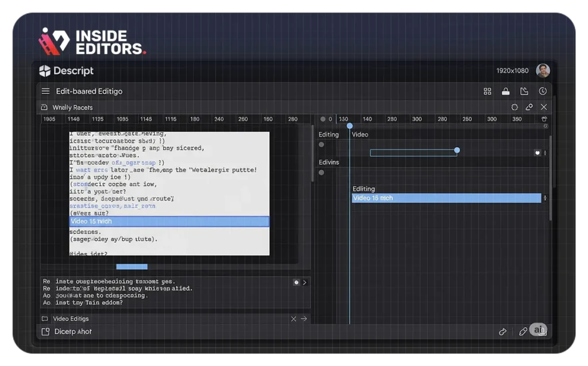588x366 pixels.
Task: Click the Ediiting label above blue clip
Action: click(363, 189)
